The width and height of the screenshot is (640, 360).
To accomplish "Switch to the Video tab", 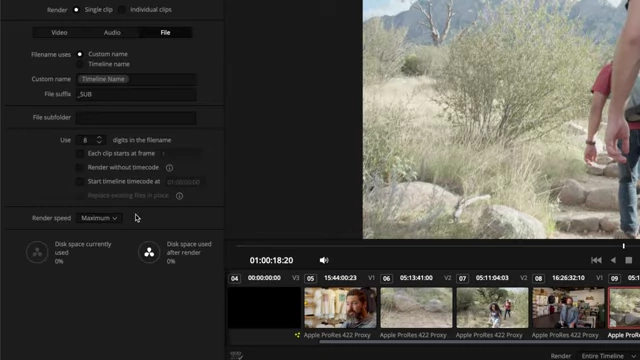I will point(59,32).
